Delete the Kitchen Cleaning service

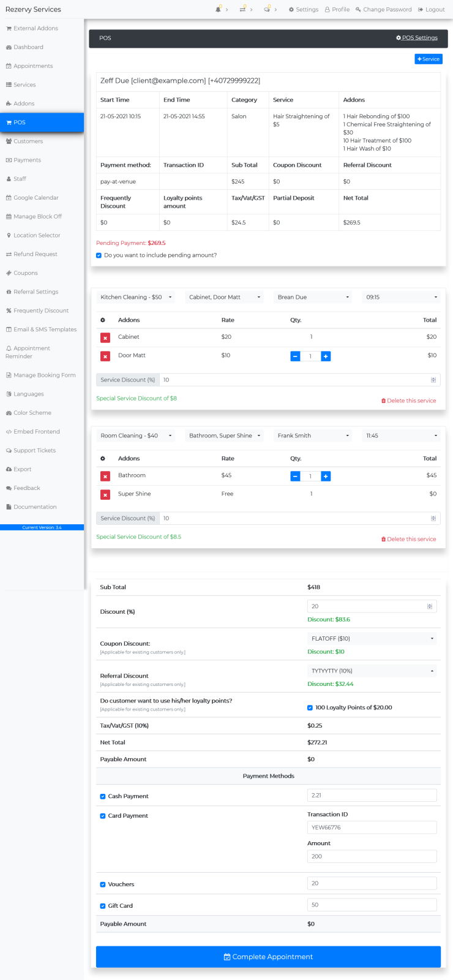408,401
